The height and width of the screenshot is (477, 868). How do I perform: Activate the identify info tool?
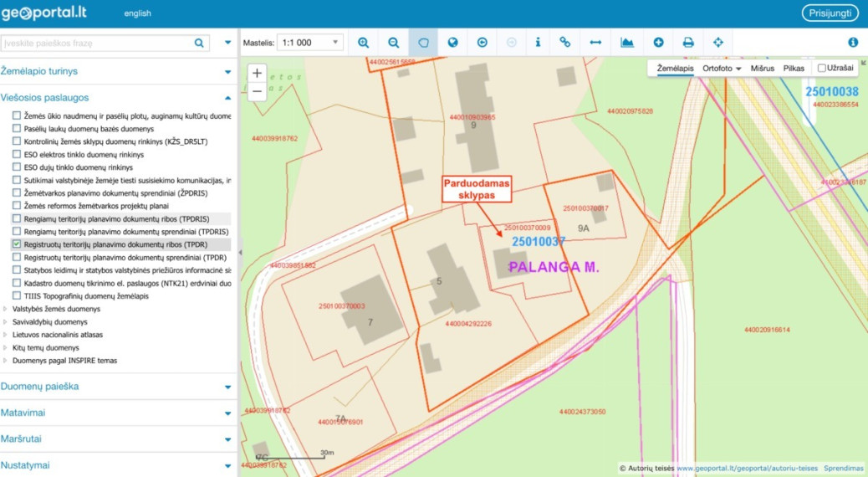[x=538, y=43]
